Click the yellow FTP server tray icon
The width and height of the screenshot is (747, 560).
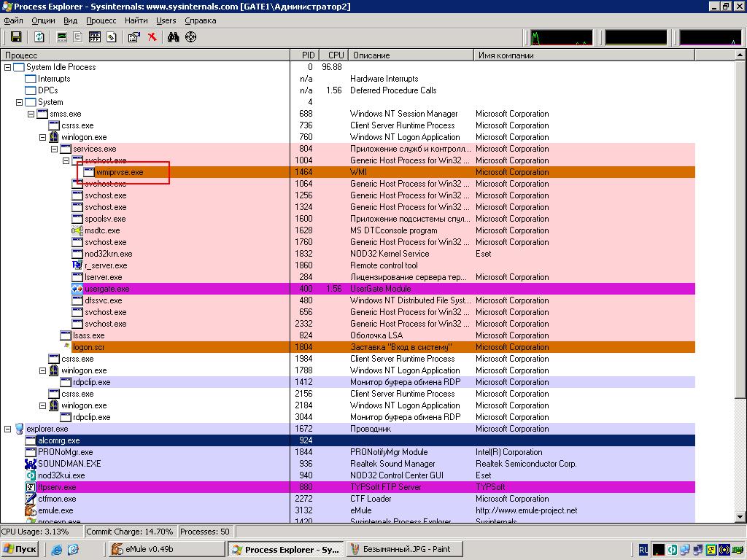(711, 550)
